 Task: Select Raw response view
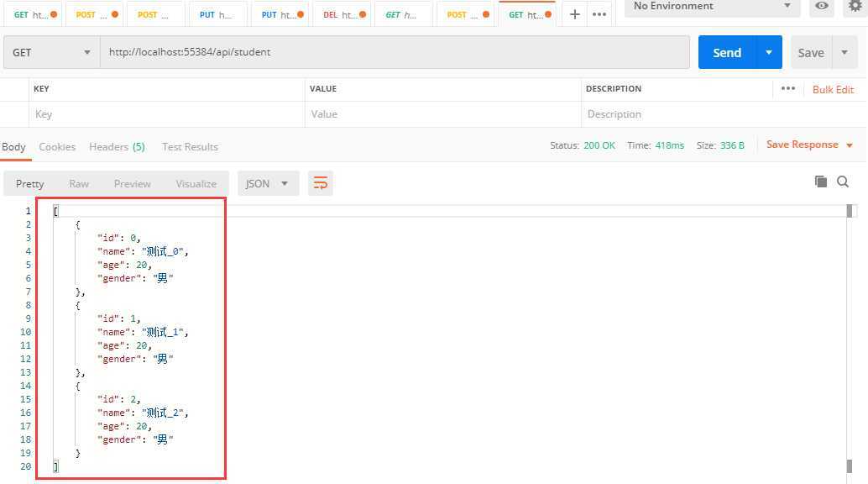(79, 183)
